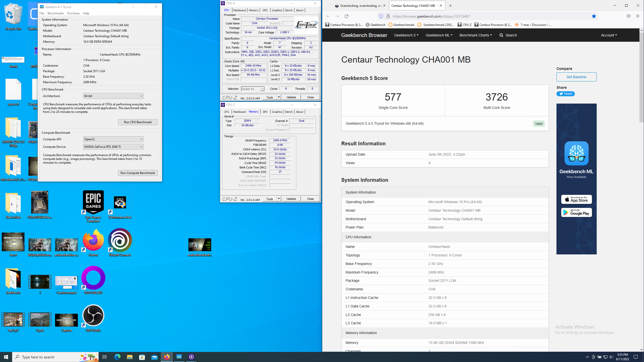
Task: Open the RealBench folder on desktop
Action: [13, 281]
